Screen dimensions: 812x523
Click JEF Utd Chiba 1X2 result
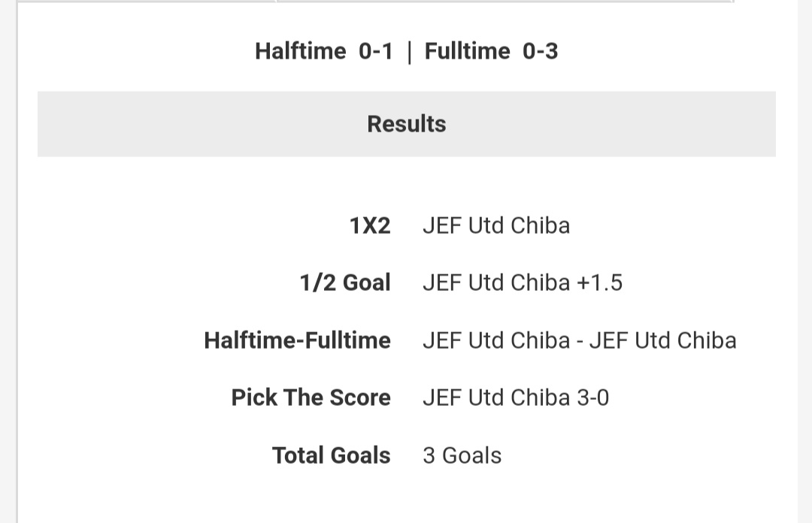[x=496, y=225]
